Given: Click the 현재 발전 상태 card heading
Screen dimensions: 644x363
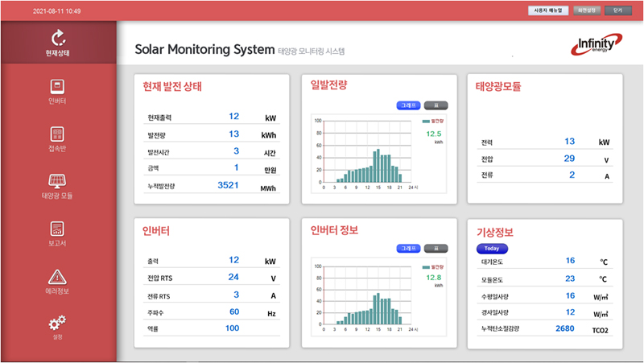Looking at the screenshot, I should coord(172,87).
